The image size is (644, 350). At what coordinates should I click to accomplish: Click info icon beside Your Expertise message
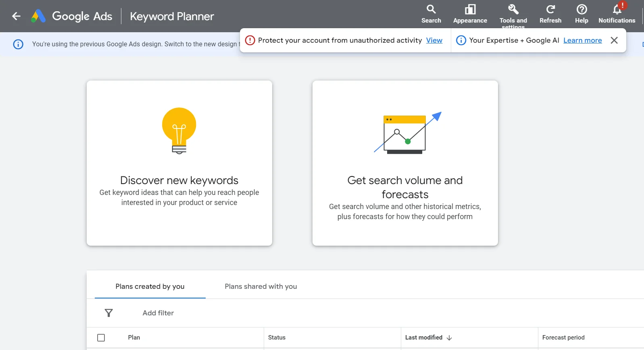[461, 40]
